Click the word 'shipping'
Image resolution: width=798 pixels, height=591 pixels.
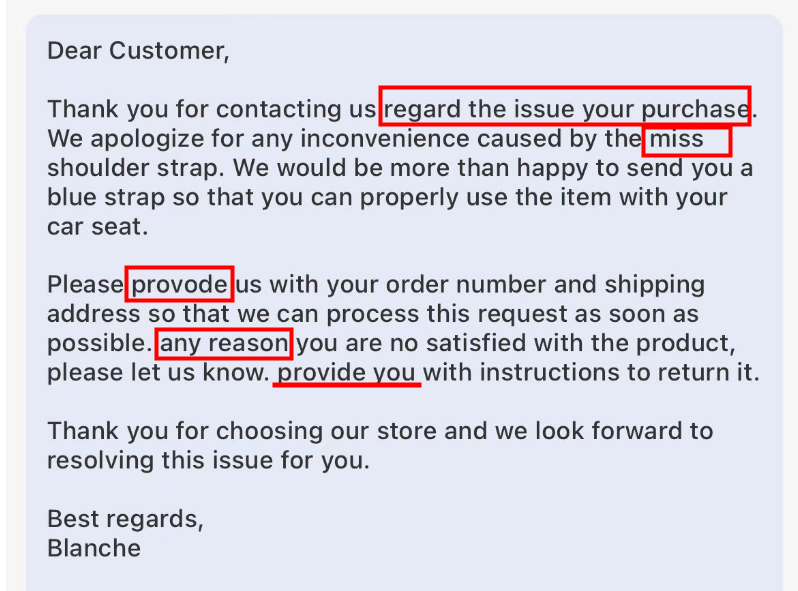coord(655,286)
